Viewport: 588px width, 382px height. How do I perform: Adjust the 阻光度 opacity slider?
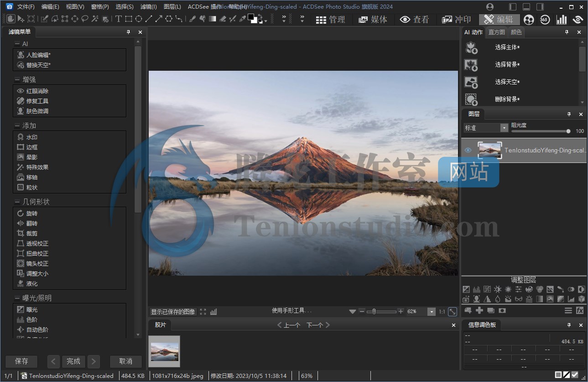click(541, 131)
